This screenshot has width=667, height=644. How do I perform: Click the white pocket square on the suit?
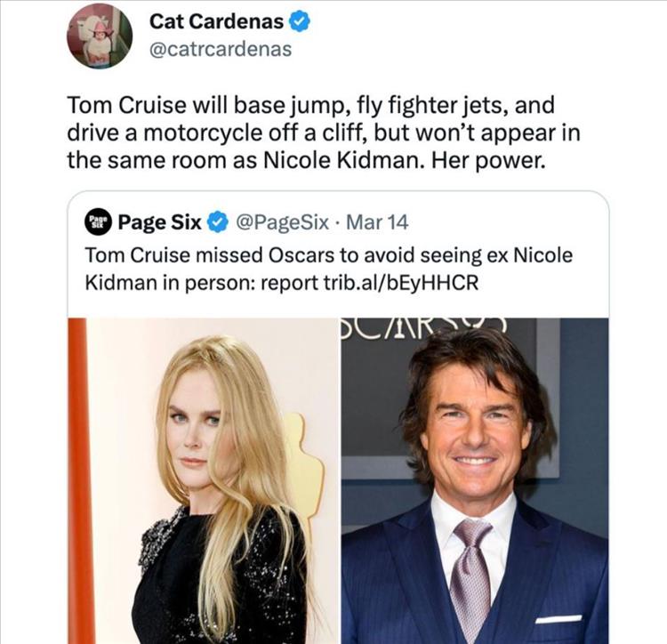(558, 618)
